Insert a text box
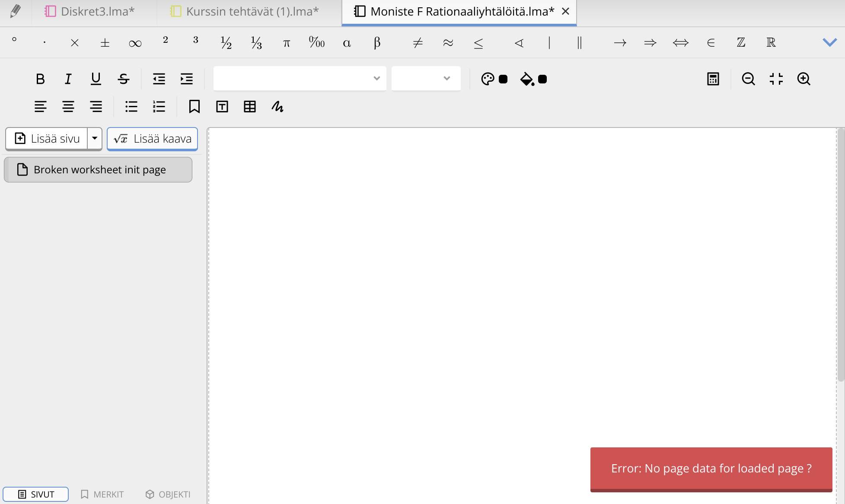 222,107
